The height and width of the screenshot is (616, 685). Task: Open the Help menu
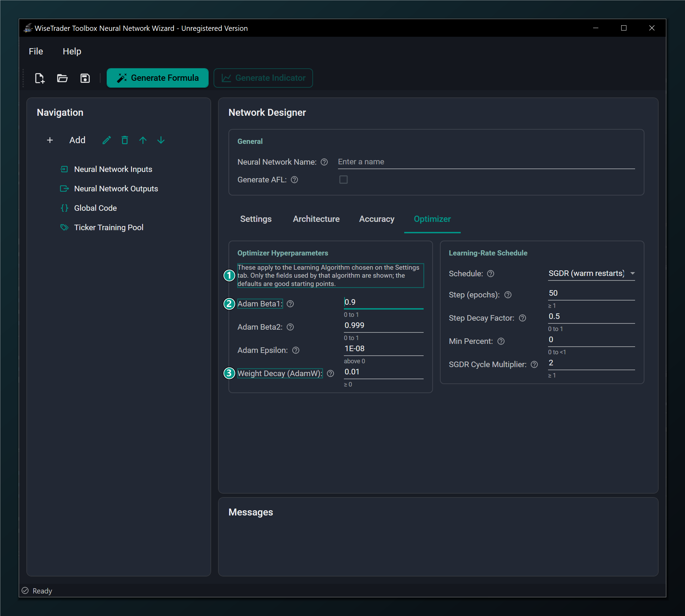click(x=72, y=51)
